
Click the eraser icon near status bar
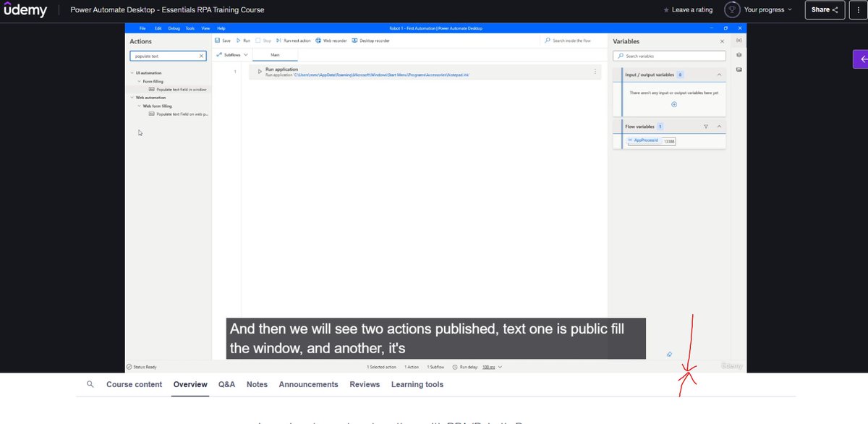coord(670,355)
